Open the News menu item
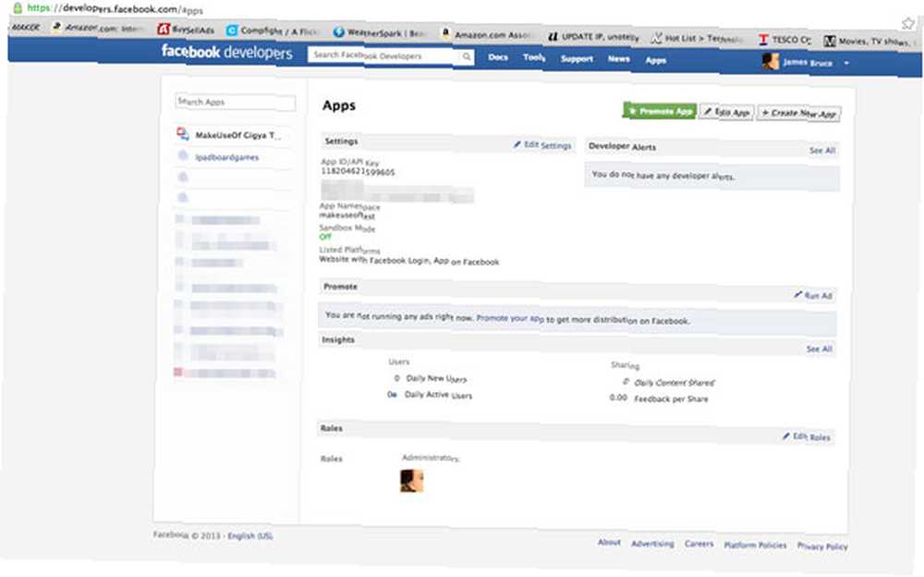Viewport: 924px width, 577px height. click(619, 59)
